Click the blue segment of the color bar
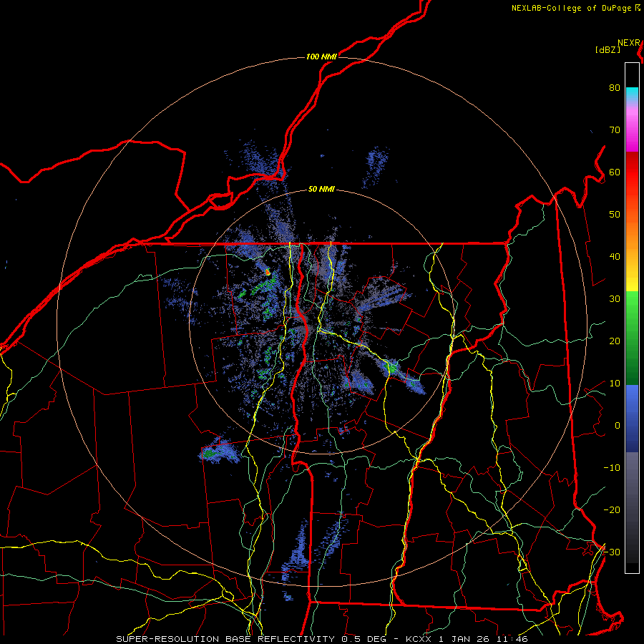Image resolution: width=644 pixels, height=644 pixels. pos(632,419)
